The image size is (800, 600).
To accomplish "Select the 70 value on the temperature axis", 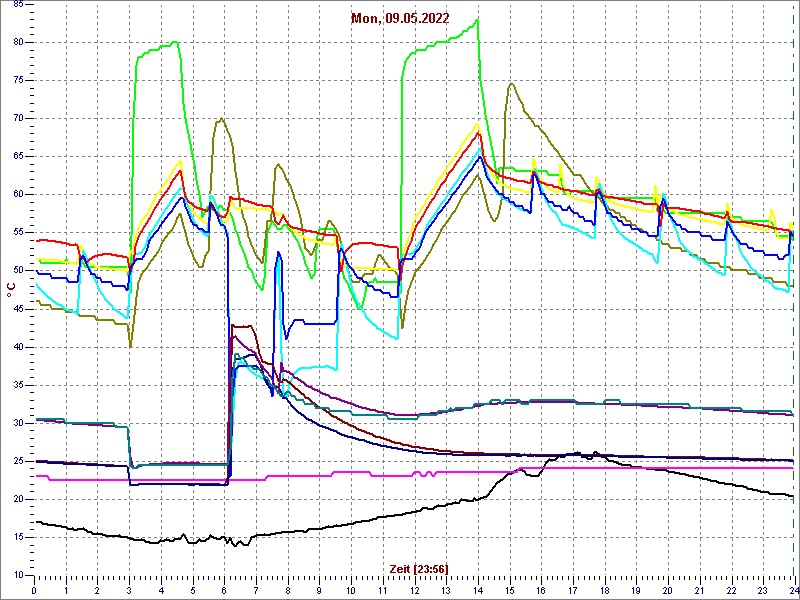I will 18,119.
